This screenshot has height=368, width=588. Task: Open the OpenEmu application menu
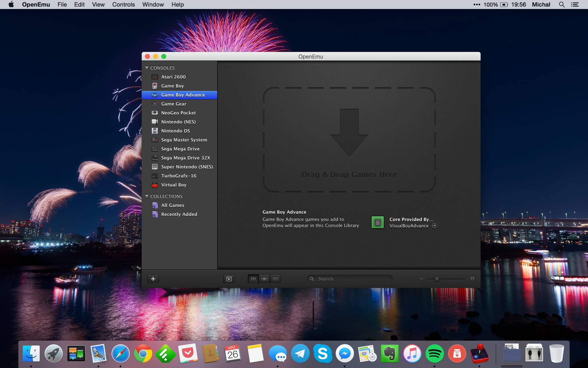click(36, 4)
